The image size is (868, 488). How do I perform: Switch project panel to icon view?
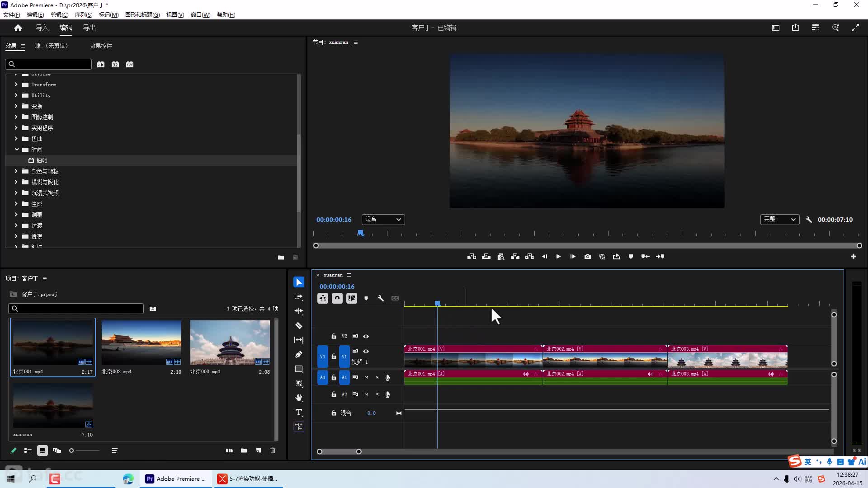point(42,450)
